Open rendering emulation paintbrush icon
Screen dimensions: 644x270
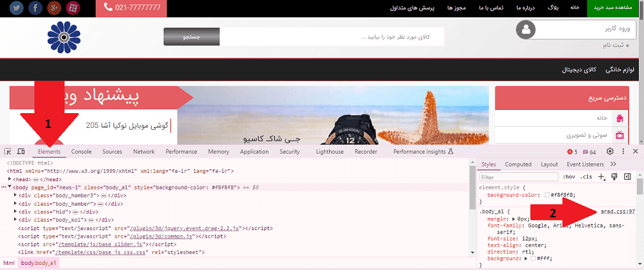click(x=615, y=177)
